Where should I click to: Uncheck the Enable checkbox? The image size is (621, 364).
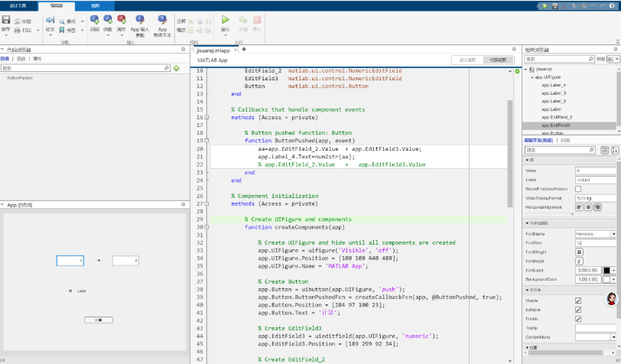578,319
